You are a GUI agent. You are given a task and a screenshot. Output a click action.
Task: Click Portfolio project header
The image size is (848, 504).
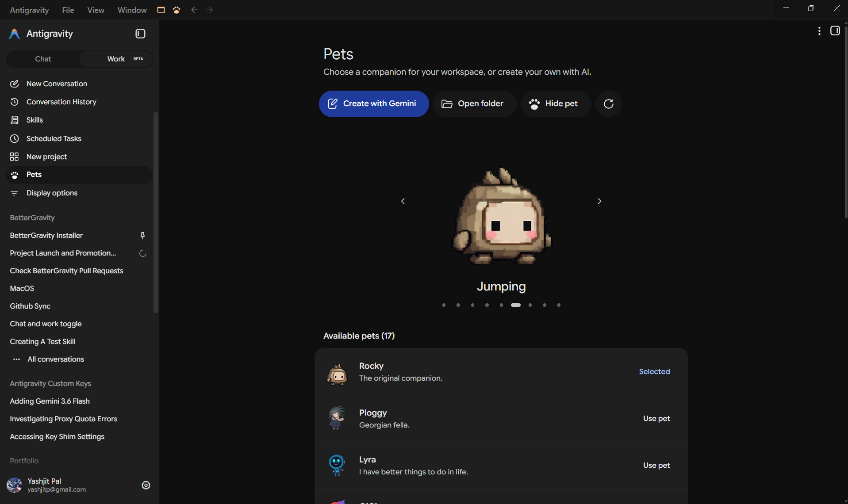[x=24, y=461]
